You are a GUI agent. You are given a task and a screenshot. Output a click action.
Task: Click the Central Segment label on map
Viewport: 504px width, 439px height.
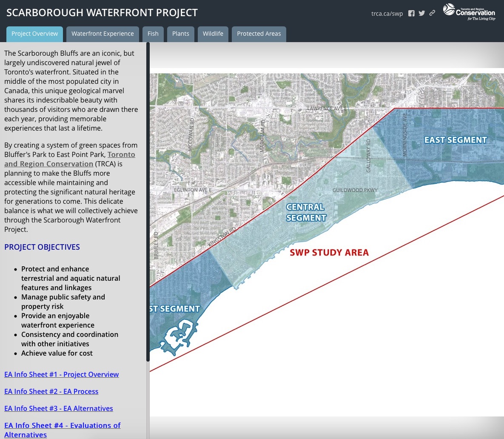[306, 212]
